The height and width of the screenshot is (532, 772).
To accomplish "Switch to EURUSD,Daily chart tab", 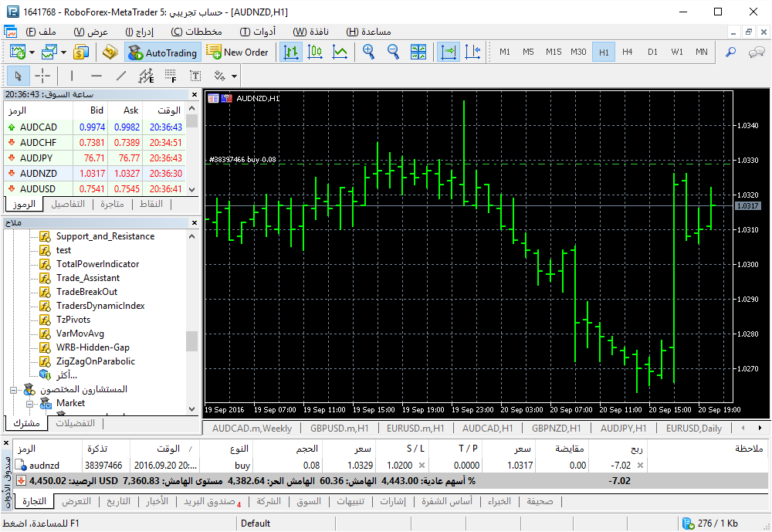I will 693,428.
